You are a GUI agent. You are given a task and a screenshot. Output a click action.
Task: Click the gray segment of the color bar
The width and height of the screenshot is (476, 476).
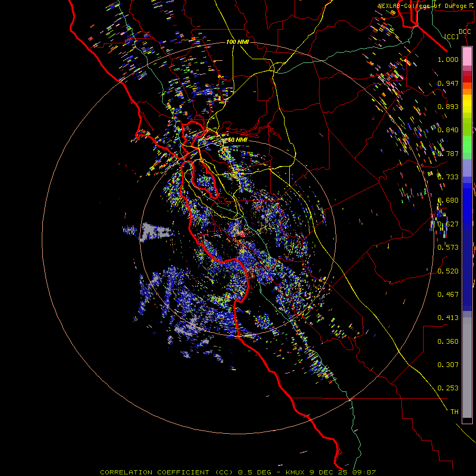point(467,368)
